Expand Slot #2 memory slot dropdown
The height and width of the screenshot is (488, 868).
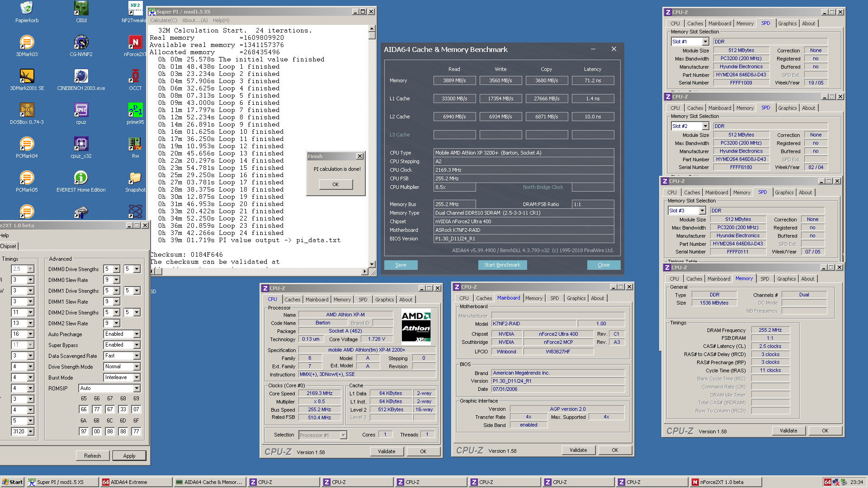coord(705,126)
